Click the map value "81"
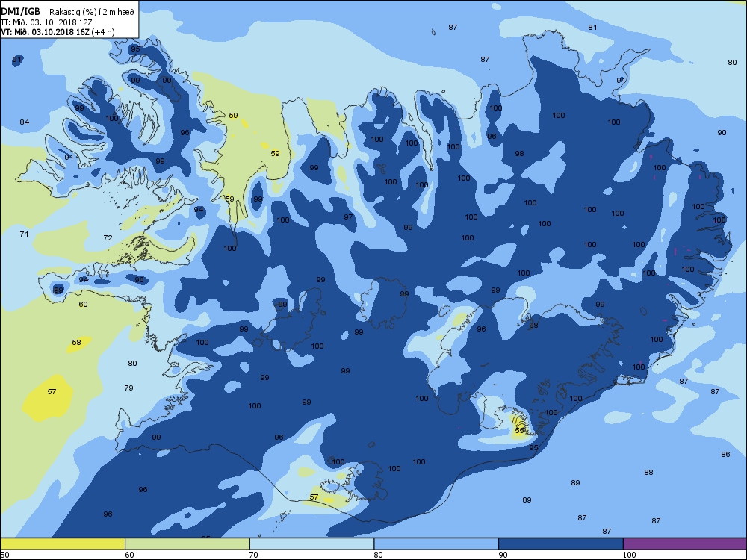Screen dimensions: 747x560 pyautogui.click(x=592, y=27)
